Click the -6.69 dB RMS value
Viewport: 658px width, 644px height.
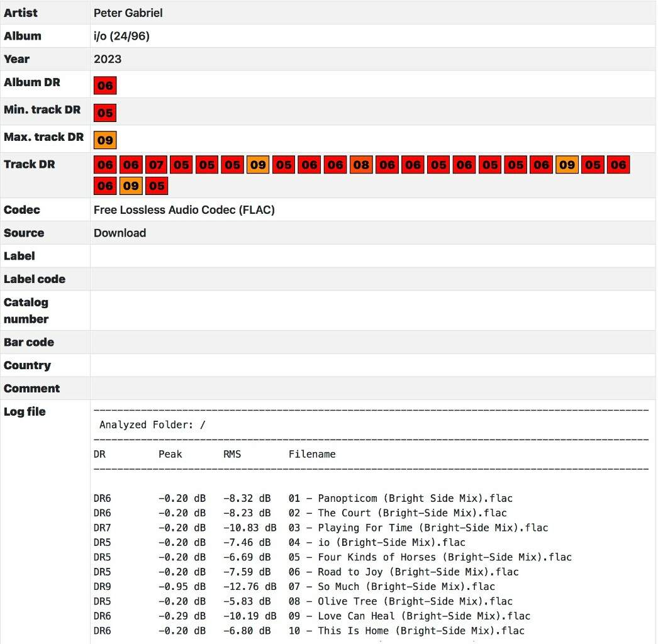(247, 557)
